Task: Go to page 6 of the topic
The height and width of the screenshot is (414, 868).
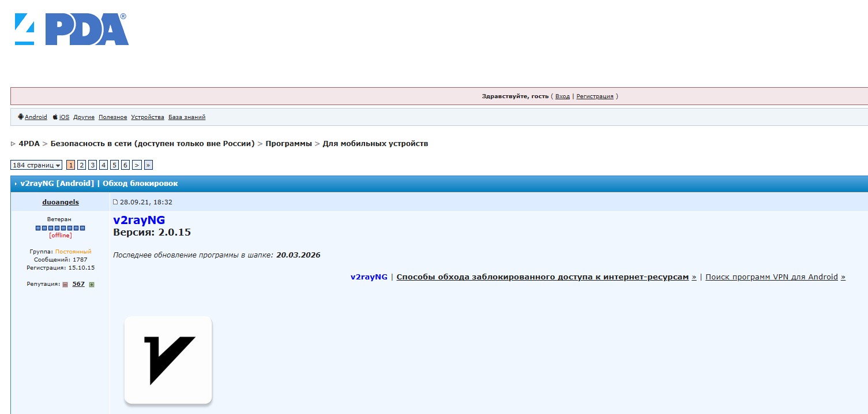Action: point(125,165)
